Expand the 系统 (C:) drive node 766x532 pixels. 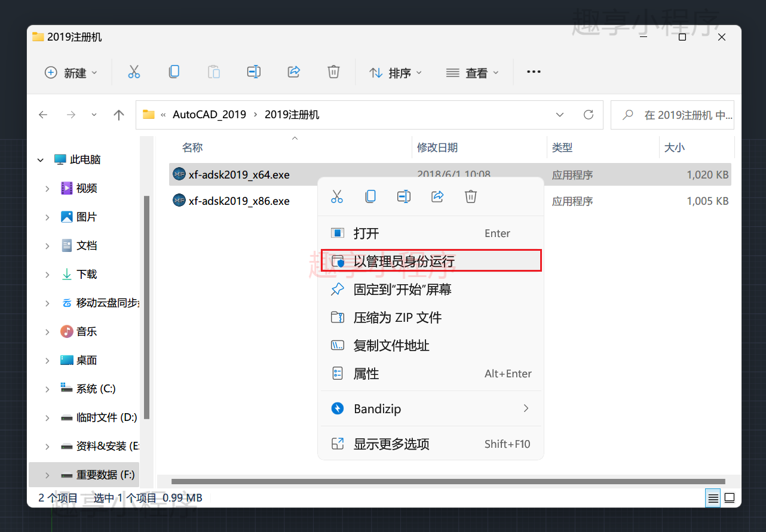tap(47, 389)
